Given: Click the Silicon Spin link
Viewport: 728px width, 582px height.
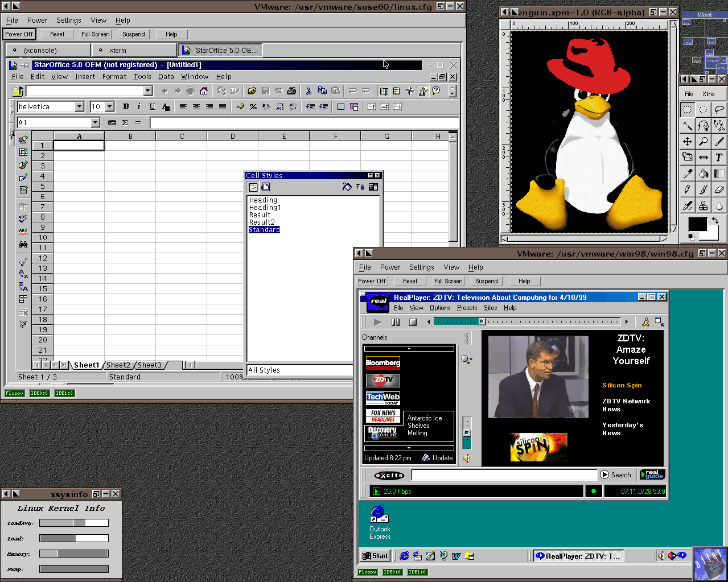Looking at the screenshot, I should 622,385.
